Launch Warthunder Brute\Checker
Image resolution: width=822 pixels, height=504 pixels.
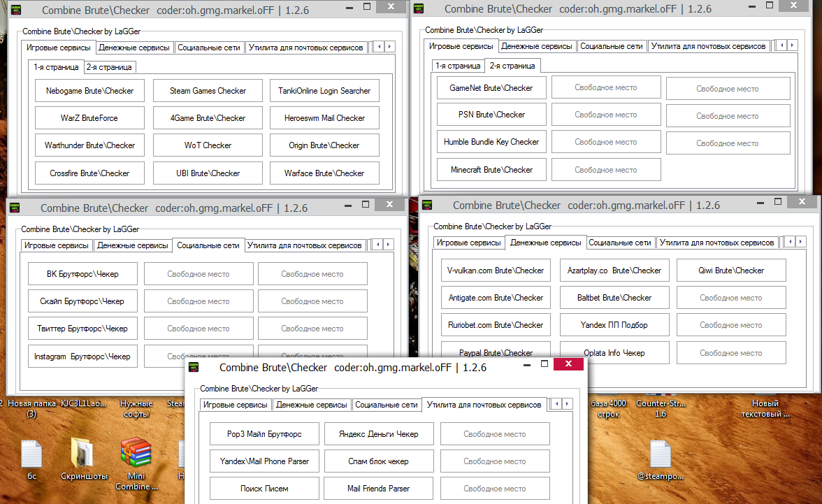(x=89, y=145)
